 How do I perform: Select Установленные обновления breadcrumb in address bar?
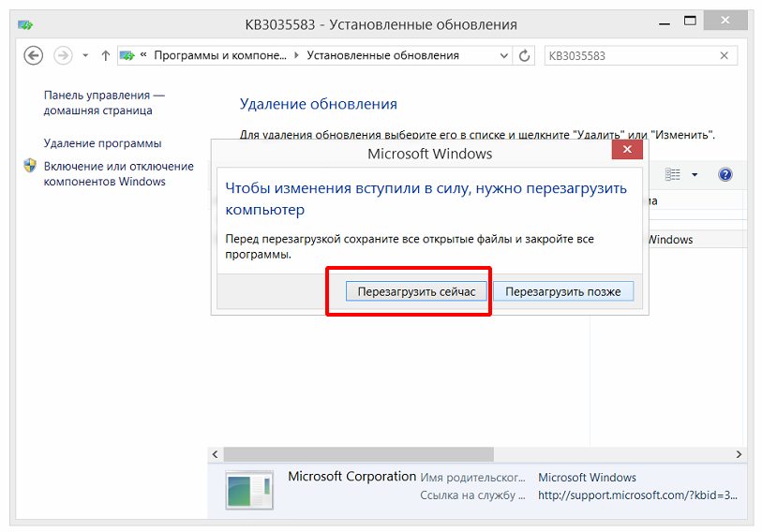coord(382,55)
